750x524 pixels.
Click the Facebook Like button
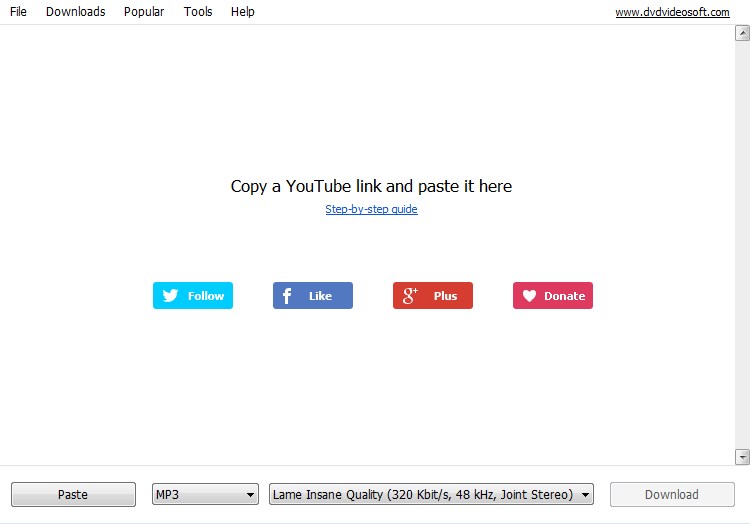[x=313, y=295]
